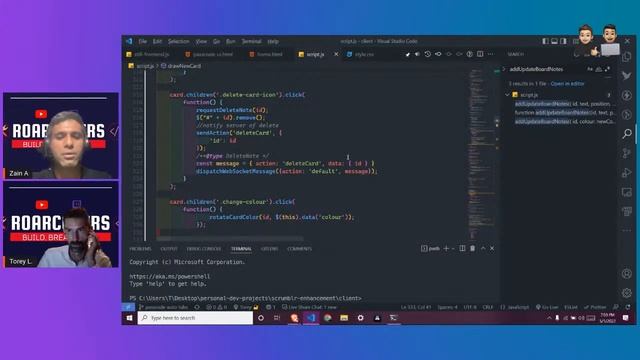Open the Accounts icon in activity bar
Viewport: 640px width, 360px height.
click(627, 273)
